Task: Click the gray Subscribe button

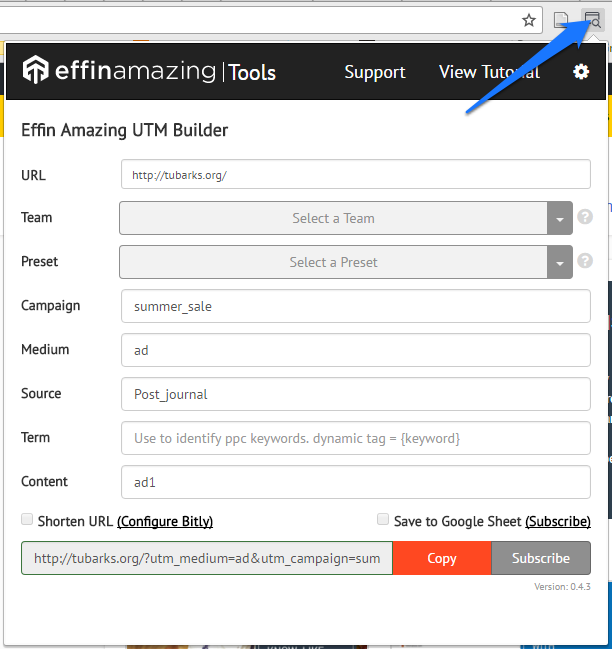Action: click(541, 558)
